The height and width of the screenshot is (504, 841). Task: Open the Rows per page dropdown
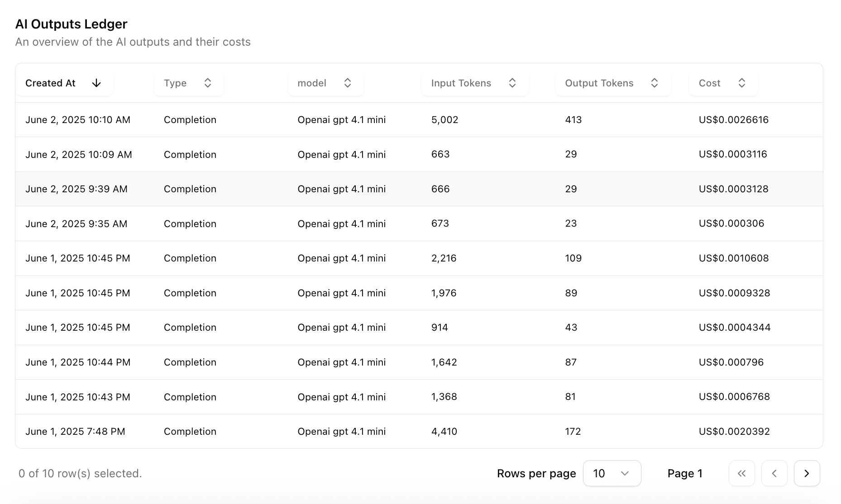tap(612, 473)
